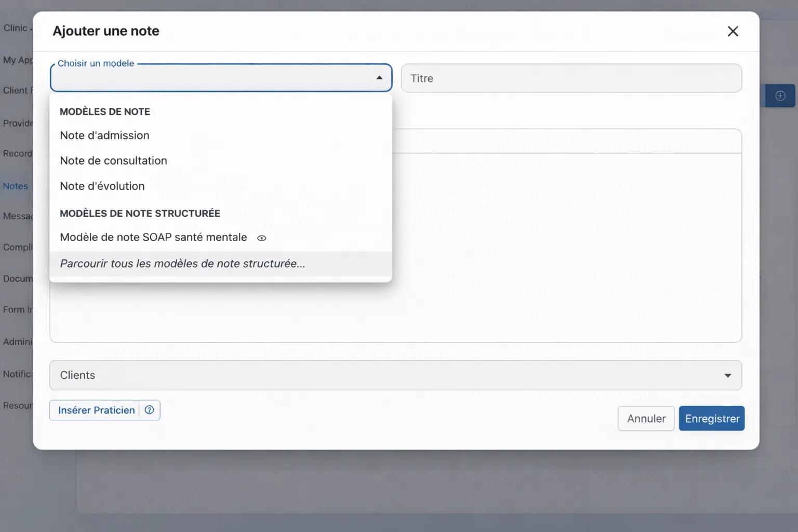Open Records in the sidebar
The image size is (798, 532).
tap(17, 154)
